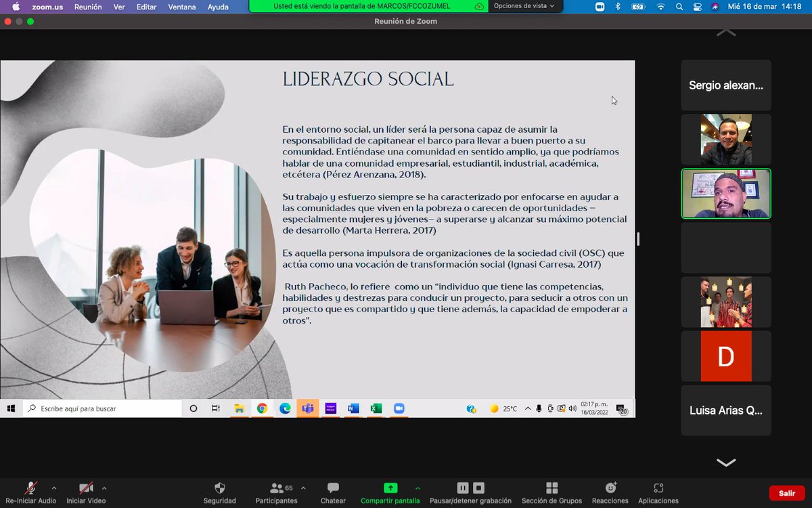
Task: Open Task View in shared taskbar
Action: pyautogui.click(x=216, y=408)
